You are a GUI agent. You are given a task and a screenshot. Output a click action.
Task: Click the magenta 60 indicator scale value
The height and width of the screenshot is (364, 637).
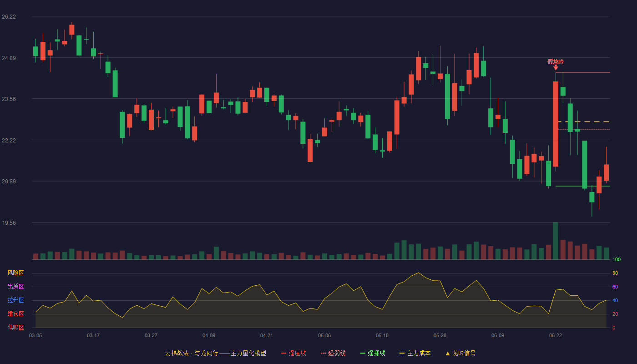pyautogui.click(x=615, y=287)
